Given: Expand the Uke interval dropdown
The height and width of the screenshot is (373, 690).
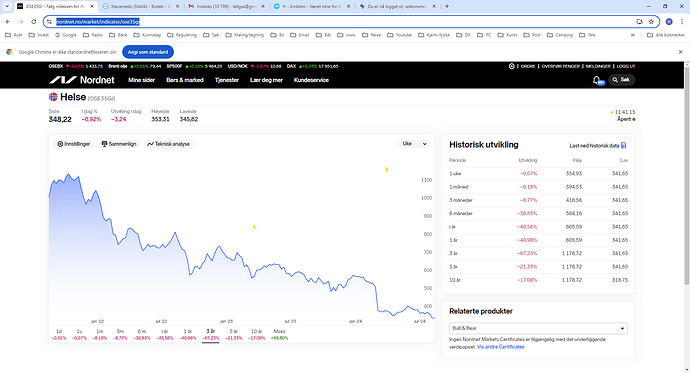Looking at the screenshot, I should 414,144.
